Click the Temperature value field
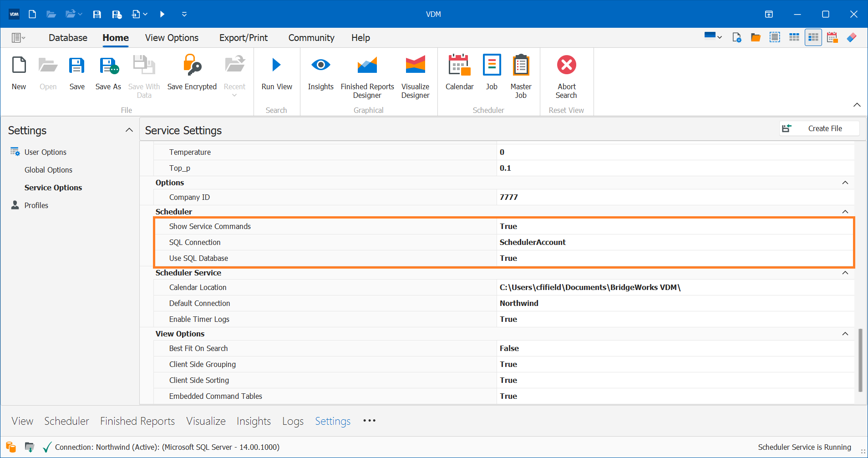The image size is (868, 458). point(675,152)
